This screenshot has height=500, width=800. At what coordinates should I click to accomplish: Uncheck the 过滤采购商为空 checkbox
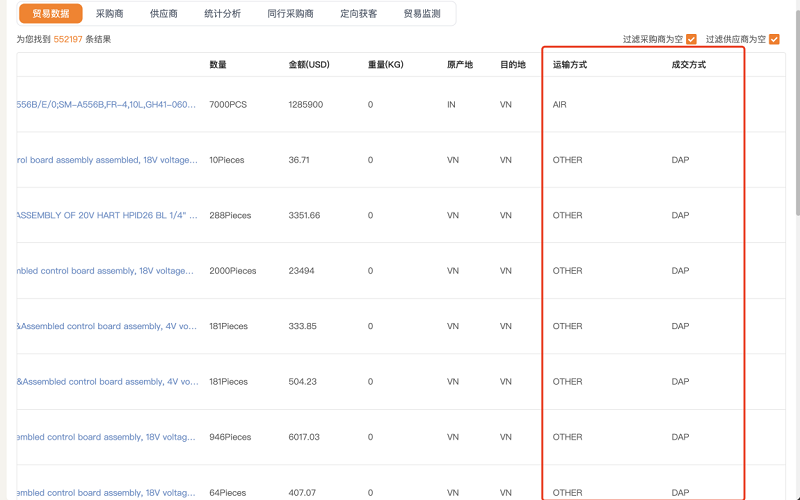[691, 39]
